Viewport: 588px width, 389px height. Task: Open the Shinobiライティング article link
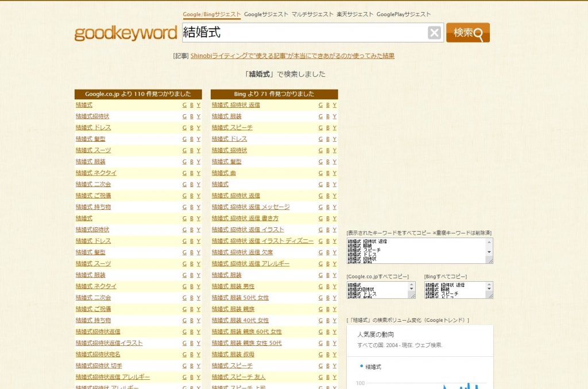(x=292, y=56)
